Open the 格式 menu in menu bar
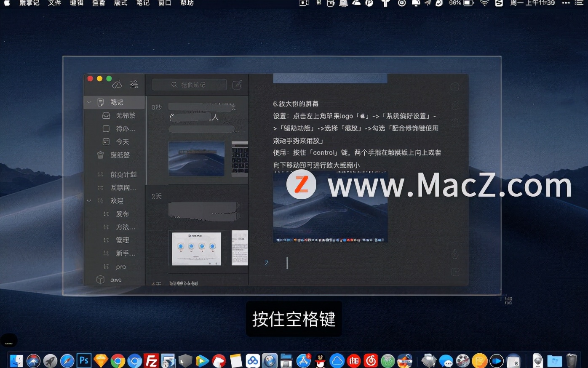The width and height of the screenshot is (588, 368). pyautogui.click(x=120, y=4)
